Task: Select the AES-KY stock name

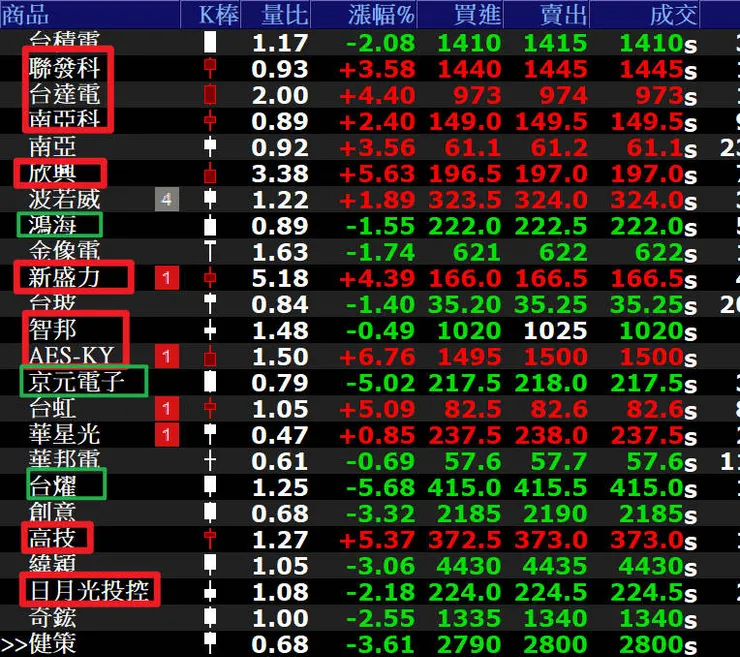Action: pos(71,355)
